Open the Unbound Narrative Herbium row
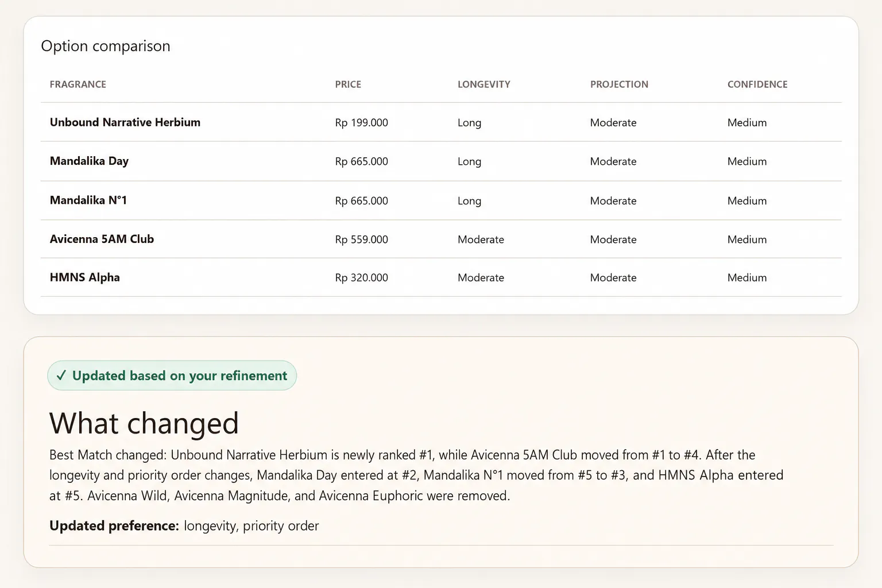 (x=441, y=122)
